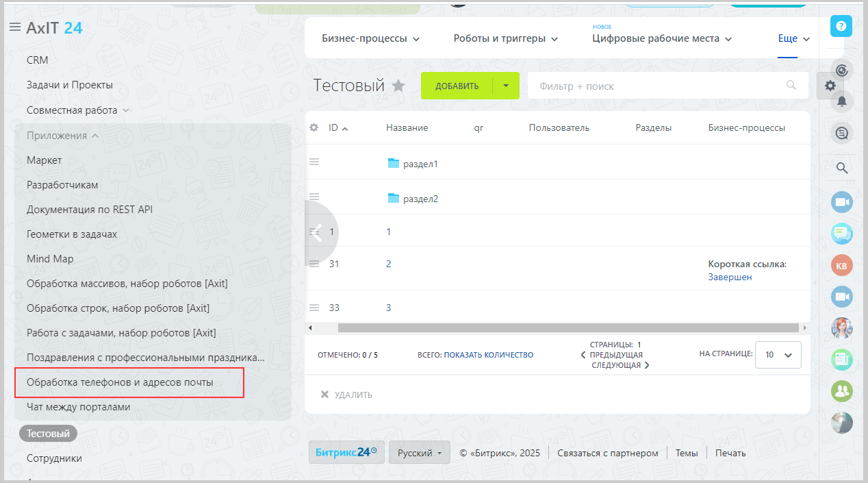Open the video camera icon above the chat bubble
The width and height of the screenshot is (868, 483).
(x=842, y=202)
